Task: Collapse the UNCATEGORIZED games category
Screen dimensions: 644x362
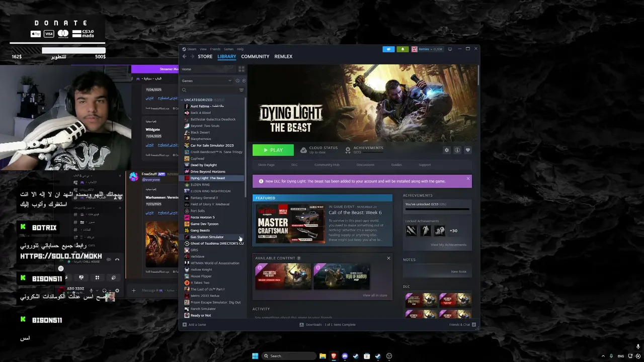Action: 182,100
